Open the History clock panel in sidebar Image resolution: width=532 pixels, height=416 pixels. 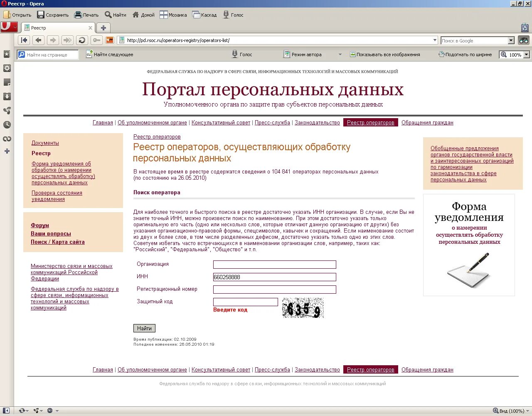coord(7,125)
